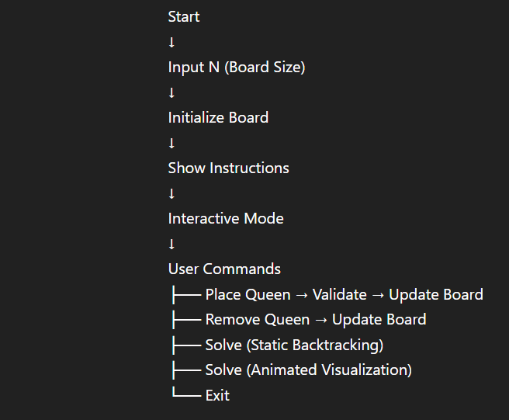This screenshot has width=509, height=420.
Task: Select the "Initialize Board" step
Action: point(218,117)
